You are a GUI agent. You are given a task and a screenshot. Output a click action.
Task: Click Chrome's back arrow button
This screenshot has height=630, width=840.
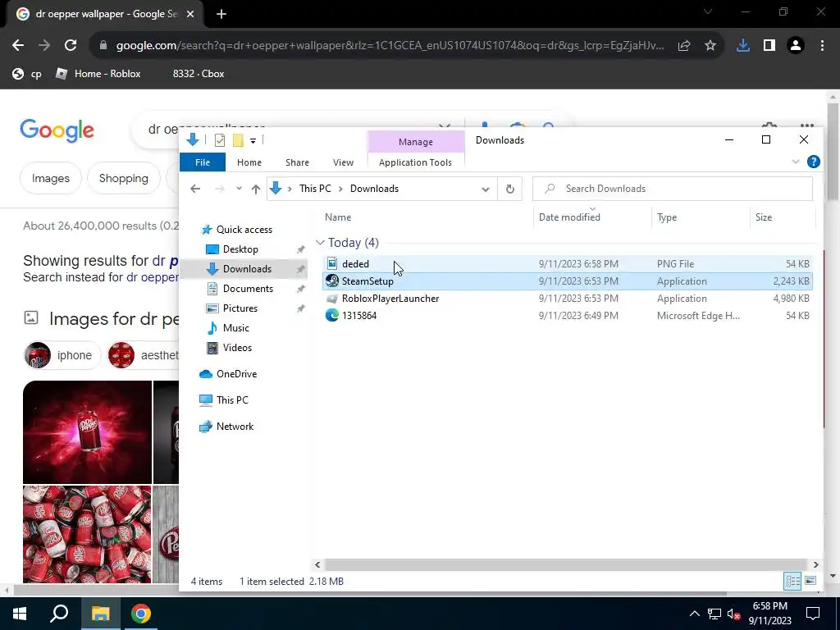(x=18, y=46)
